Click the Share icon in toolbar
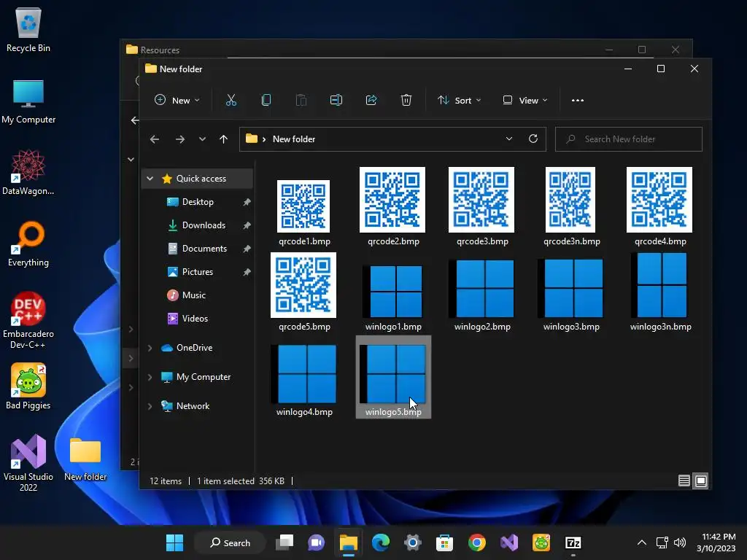The height and width of the screenshot is (560, 747). click(371, 101)
